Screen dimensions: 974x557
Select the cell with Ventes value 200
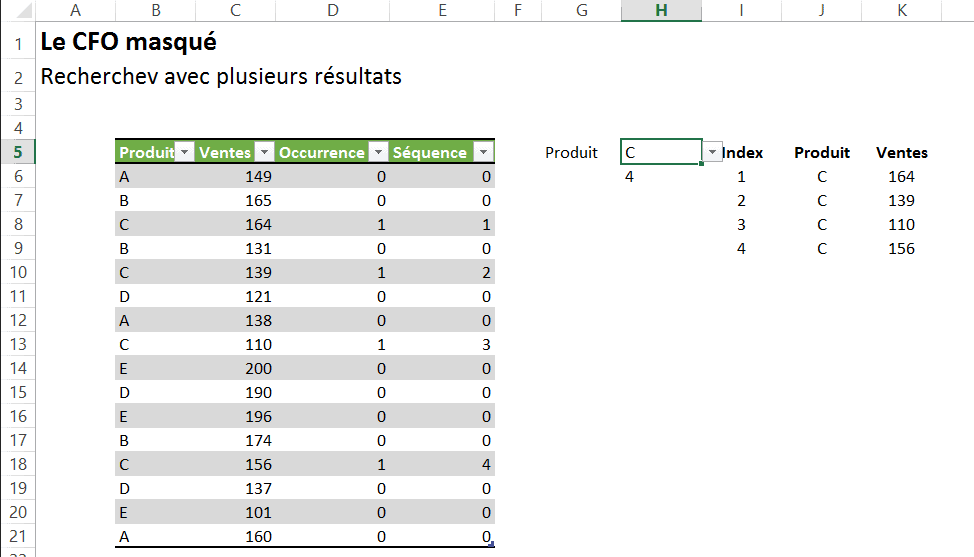(x=234, y=368)
